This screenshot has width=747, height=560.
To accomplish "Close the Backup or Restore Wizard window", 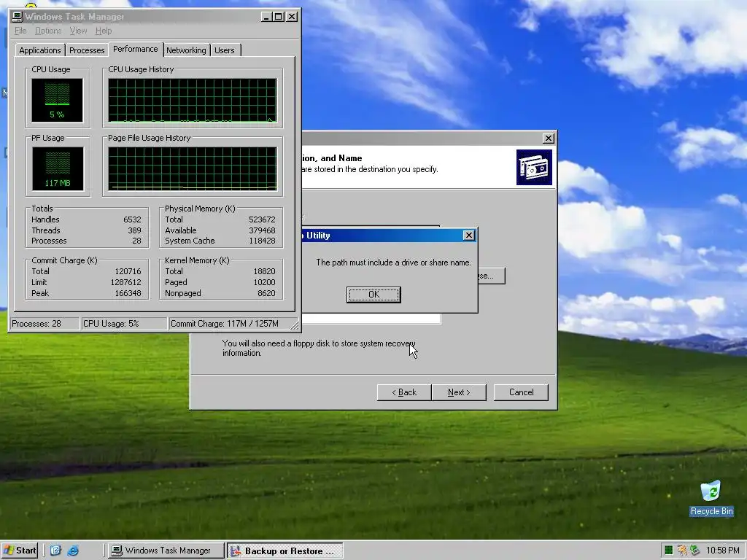I will pyautogui.click(x=549, y=138).
